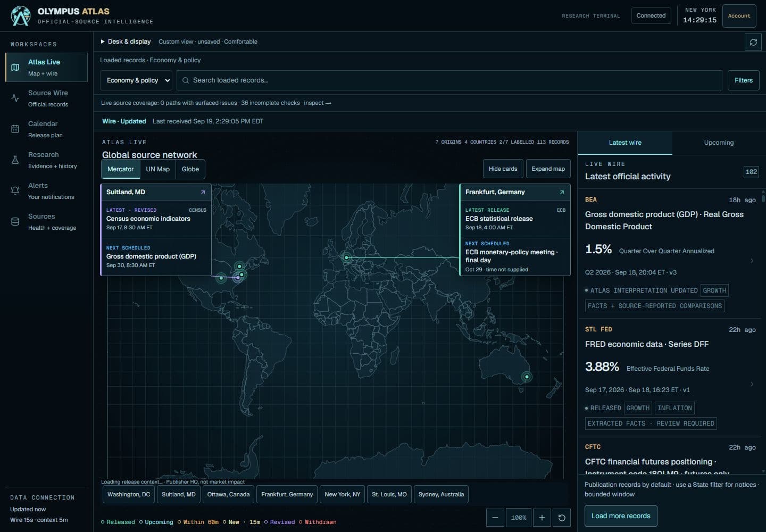Select the Latest wire tab
The height and width of the screenshot is (532, 766).
click(x=625, y=143)
